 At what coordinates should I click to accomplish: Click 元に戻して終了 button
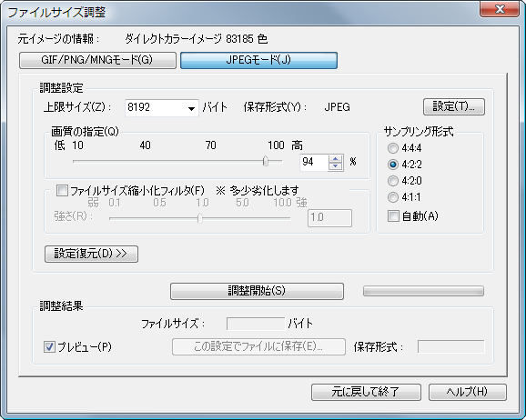(x=366, y=392)
